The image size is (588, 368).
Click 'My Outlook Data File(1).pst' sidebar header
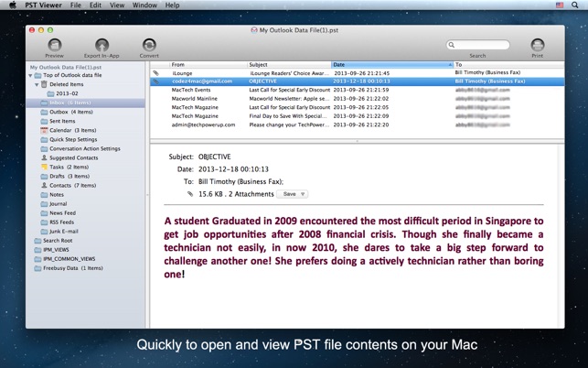[x=66, y=67]
